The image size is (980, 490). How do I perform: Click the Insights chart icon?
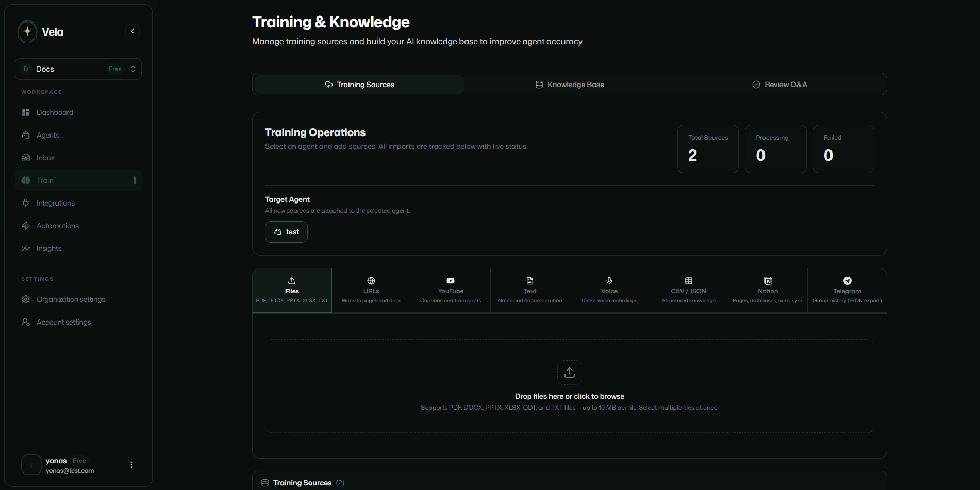click(x=26, y=248)
